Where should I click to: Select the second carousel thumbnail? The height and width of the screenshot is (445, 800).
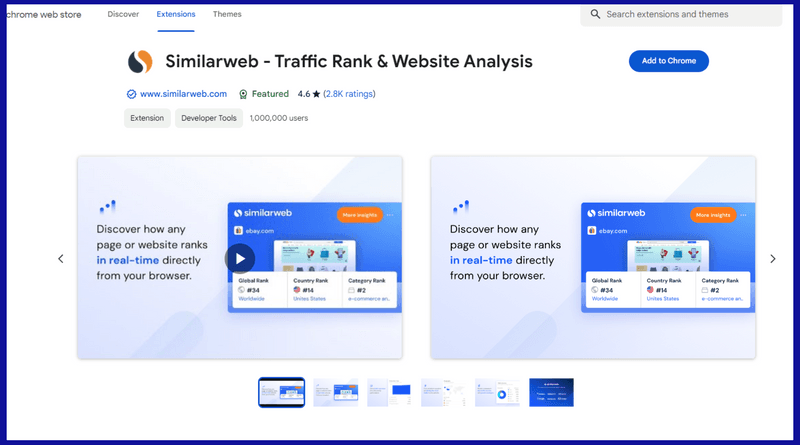tap(335, 393)
